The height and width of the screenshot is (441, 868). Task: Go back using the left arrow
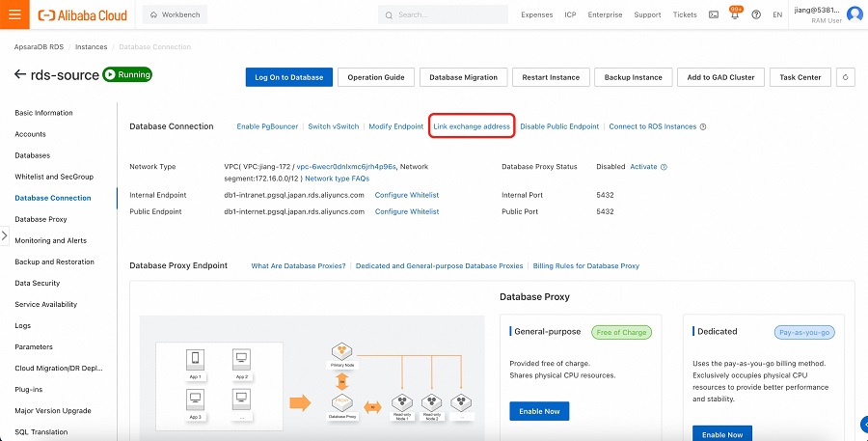point(20,75)
